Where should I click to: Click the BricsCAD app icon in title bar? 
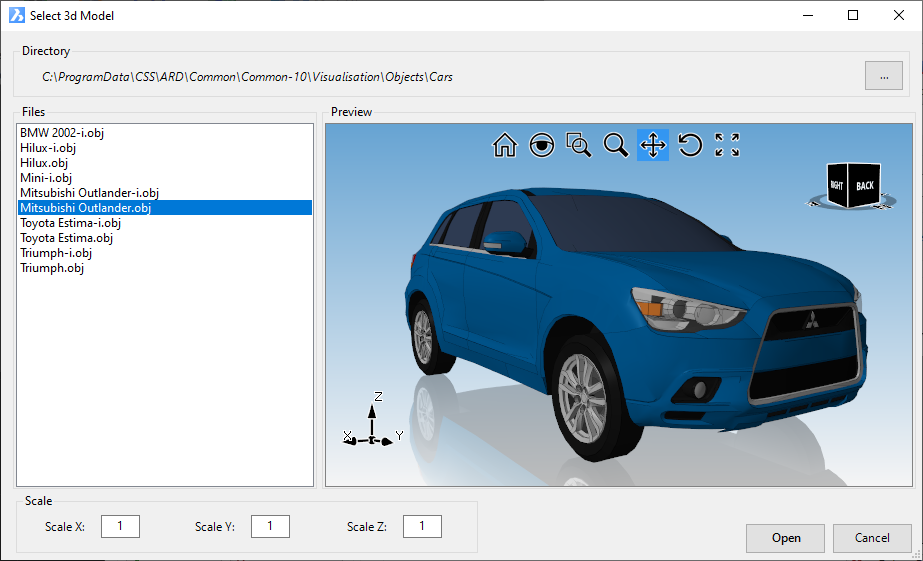[x=17, y=15]
